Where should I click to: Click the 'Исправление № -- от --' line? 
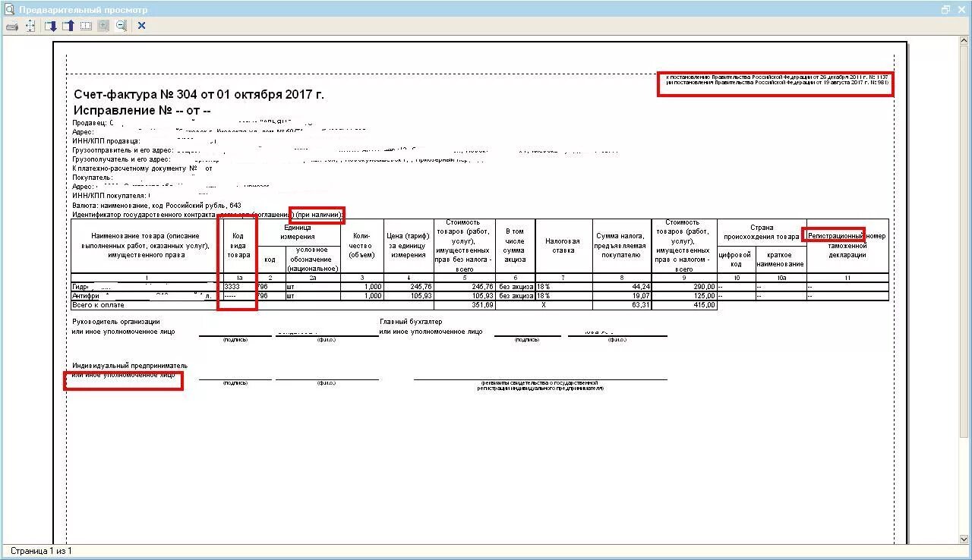pos(142,111)
